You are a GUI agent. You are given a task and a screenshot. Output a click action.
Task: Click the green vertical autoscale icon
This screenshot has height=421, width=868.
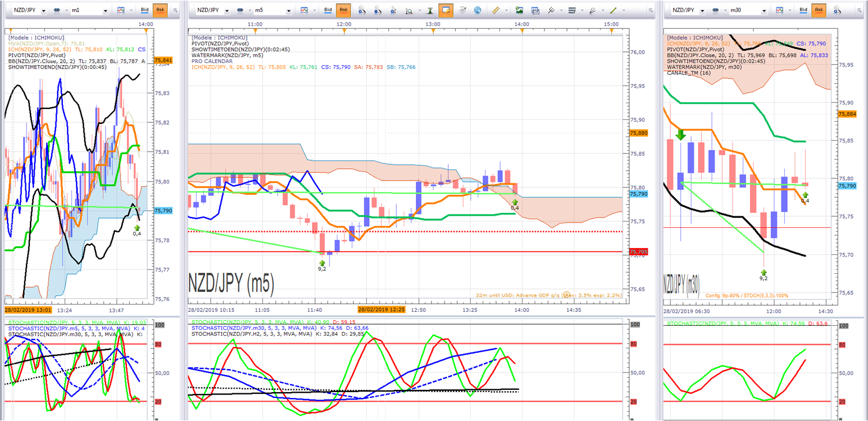pyautogui.click(x=430, y=10)
